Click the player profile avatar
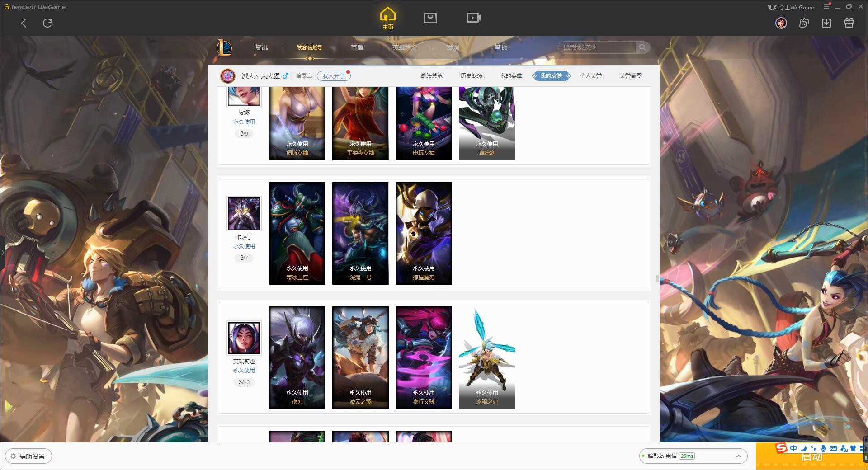This screenshot has width=868, height=470. coord(228,76)
